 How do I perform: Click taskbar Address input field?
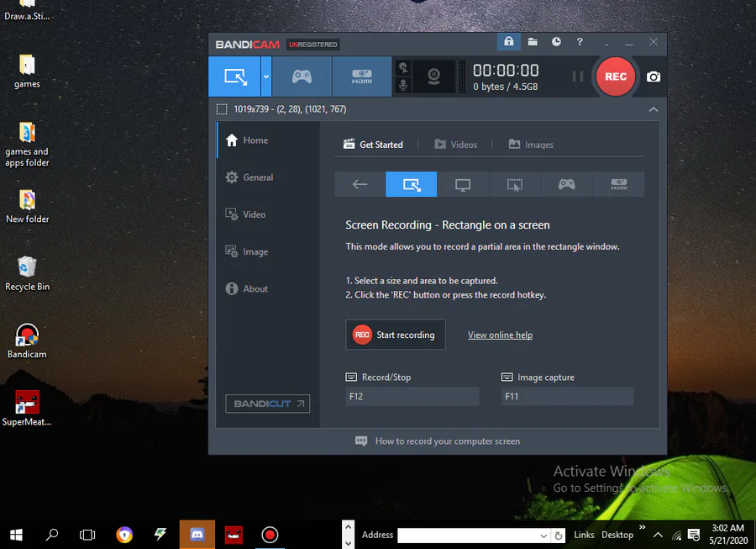coord(467,536)
